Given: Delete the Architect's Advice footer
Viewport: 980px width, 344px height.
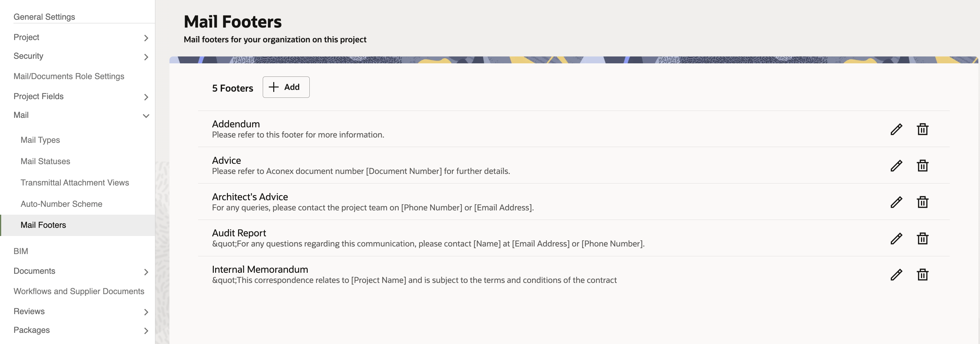Looking at the screenshot, I should coord(923,202).
